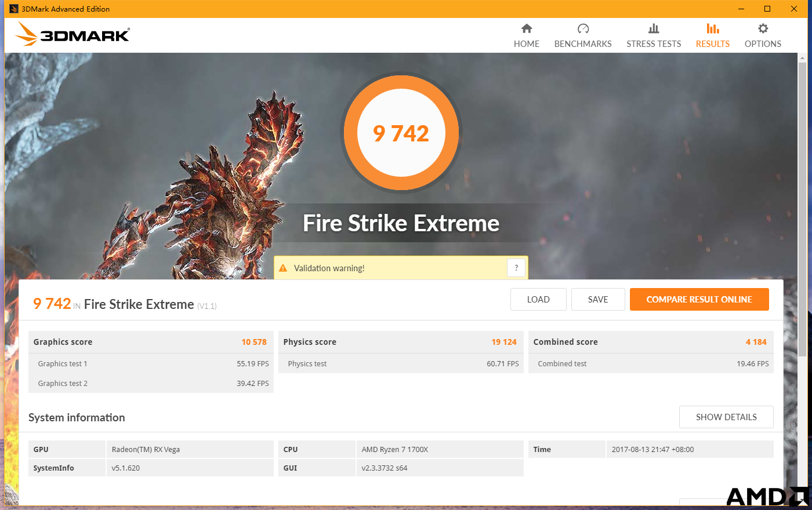Click SHOW DETAILS for system information

726,417
